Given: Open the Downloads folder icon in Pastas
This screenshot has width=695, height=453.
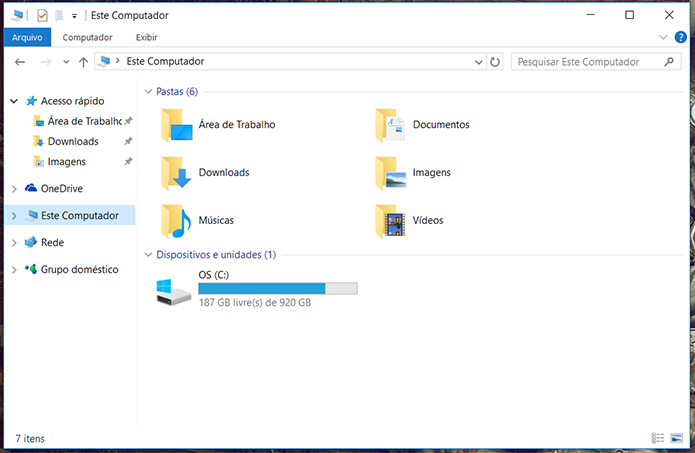Looking at the screenshot, I should pos(176,173).
